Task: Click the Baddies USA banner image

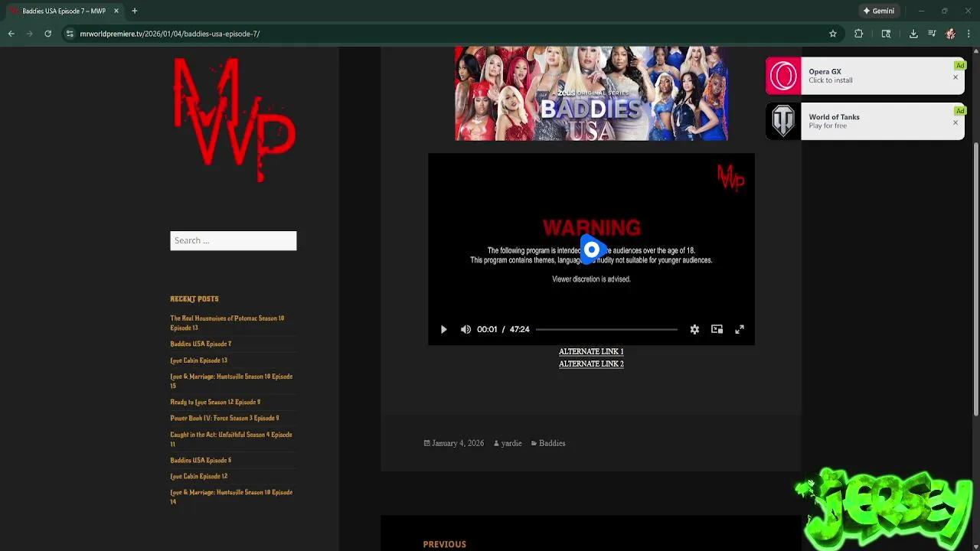Action: (x=591, y=93)
